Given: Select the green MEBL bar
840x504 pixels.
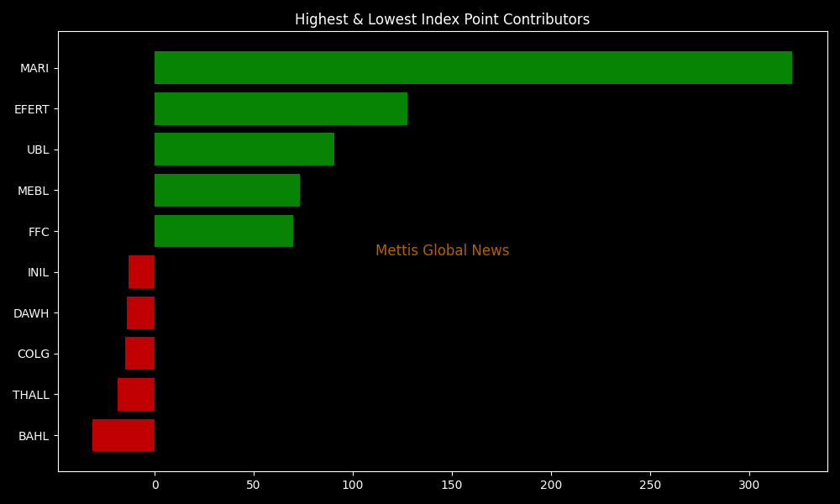Looking at the screenshot, I should 227,191.
